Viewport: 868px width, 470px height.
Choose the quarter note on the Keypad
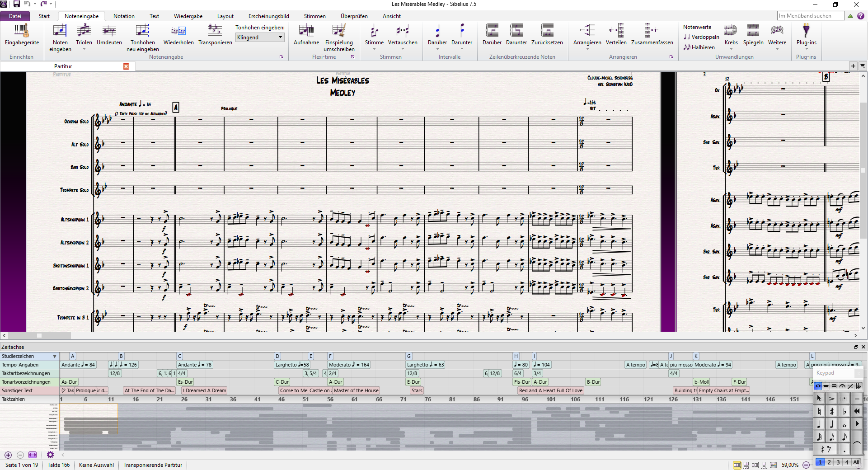pyautogui.click(x=819, y=424)
